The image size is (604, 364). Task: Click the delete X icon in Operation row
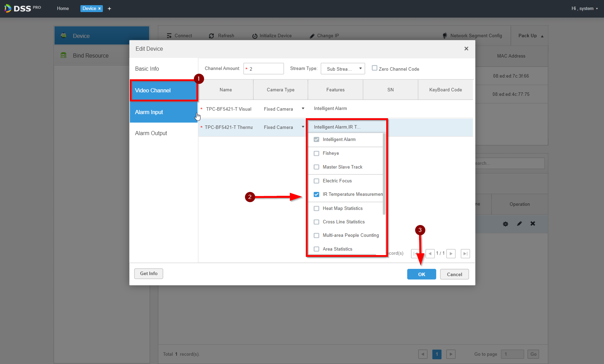[533, 223]
